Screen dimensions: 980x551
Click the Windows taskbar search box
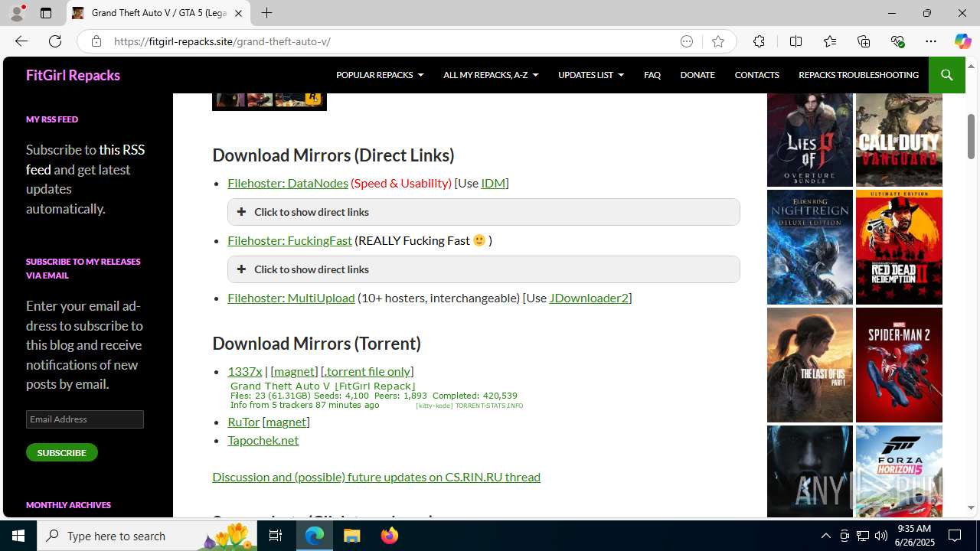(147, 536)
